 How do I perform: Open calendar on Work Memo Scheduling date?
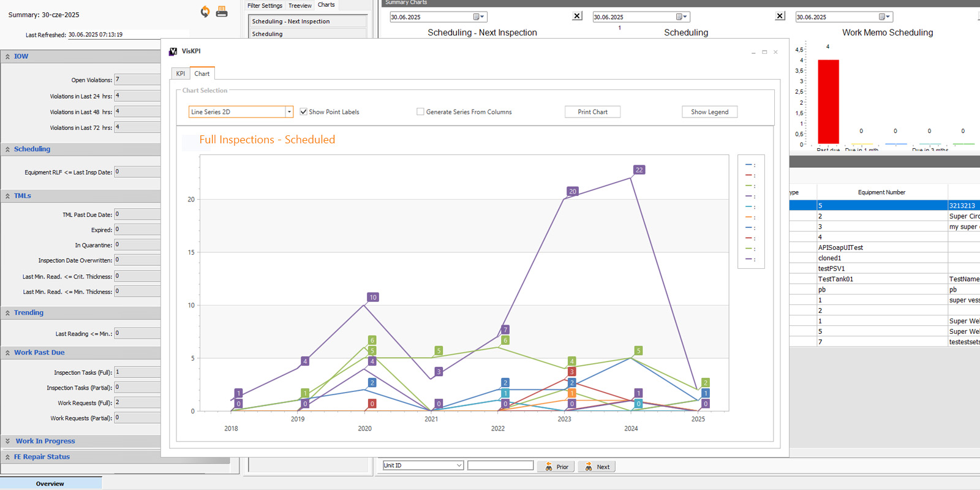[884, 17]
